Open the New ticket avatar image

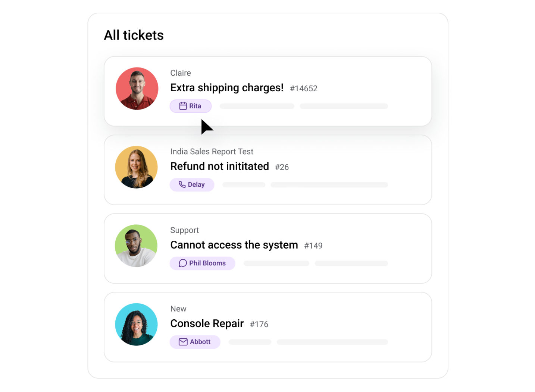click(137, 324)
